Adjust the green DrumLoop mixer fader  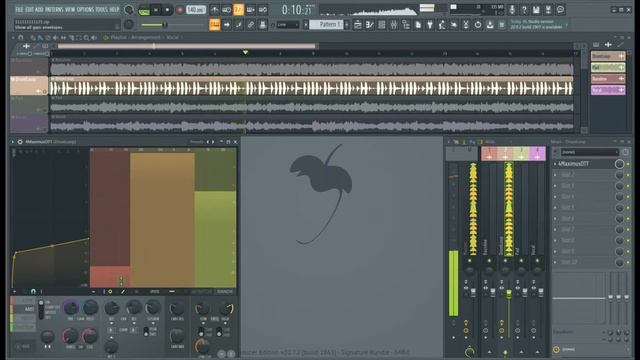pyautogui.click(x=509, y=293)
